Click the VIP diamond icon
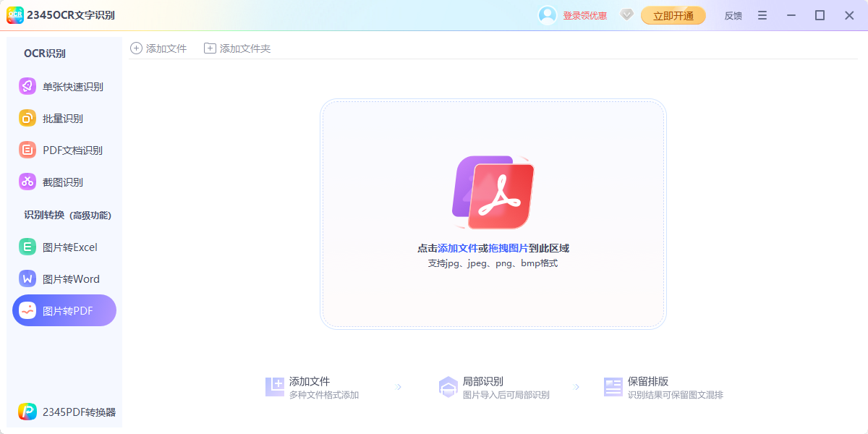The image size is (868, 434). [626, 15]
